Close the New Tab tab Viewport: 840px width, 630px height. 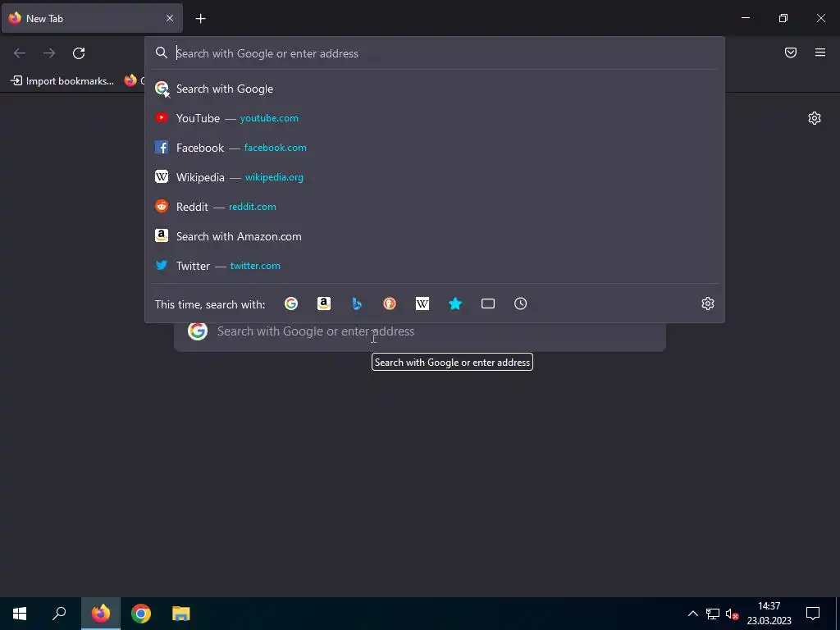pyautogui.click(x=170, y=18)
